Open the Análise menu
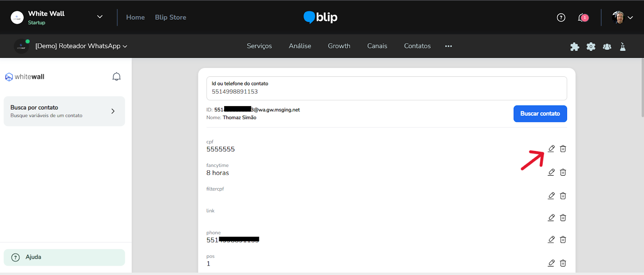This screenshot has width=644, height=275. (x=299, y=46)
